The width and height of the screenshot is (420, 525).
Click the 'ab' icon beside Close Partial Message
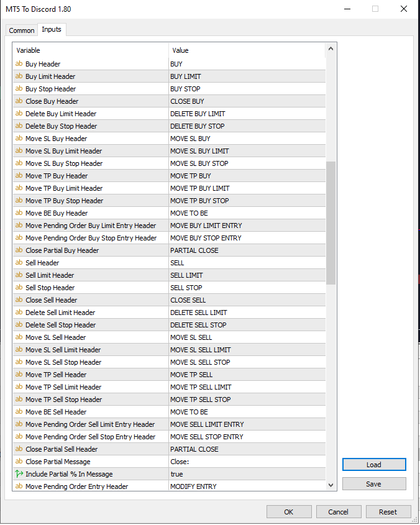coord(19,462)
